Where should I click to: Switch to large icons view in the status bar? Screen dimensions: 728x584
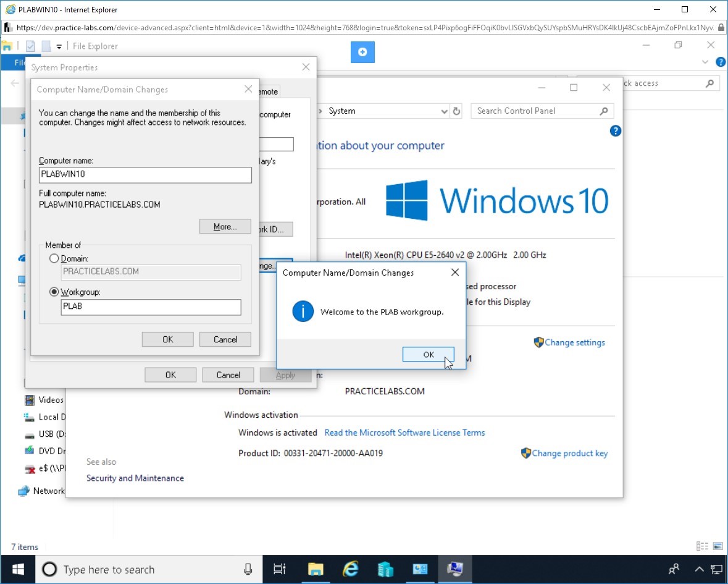[x=718, y=546]
